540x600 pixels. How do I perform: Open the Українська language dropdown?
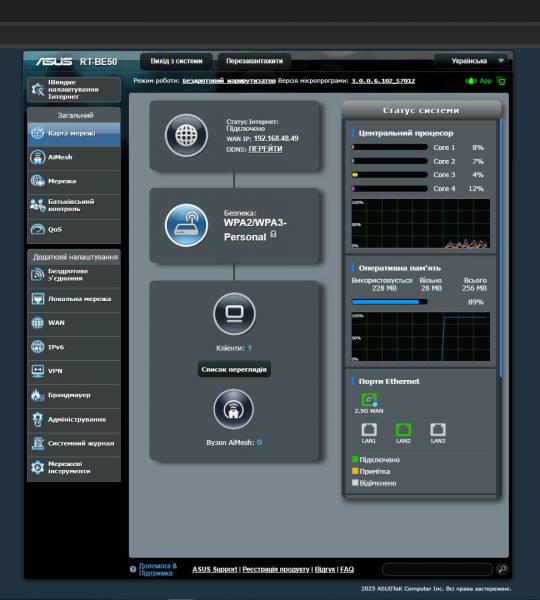[x=472, y=61]
